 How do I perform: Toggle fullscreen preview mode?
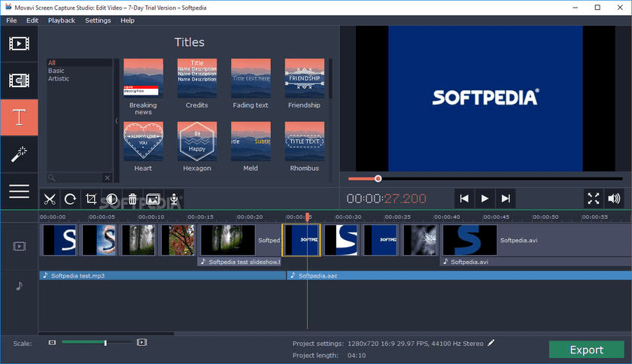click(593, 199)
